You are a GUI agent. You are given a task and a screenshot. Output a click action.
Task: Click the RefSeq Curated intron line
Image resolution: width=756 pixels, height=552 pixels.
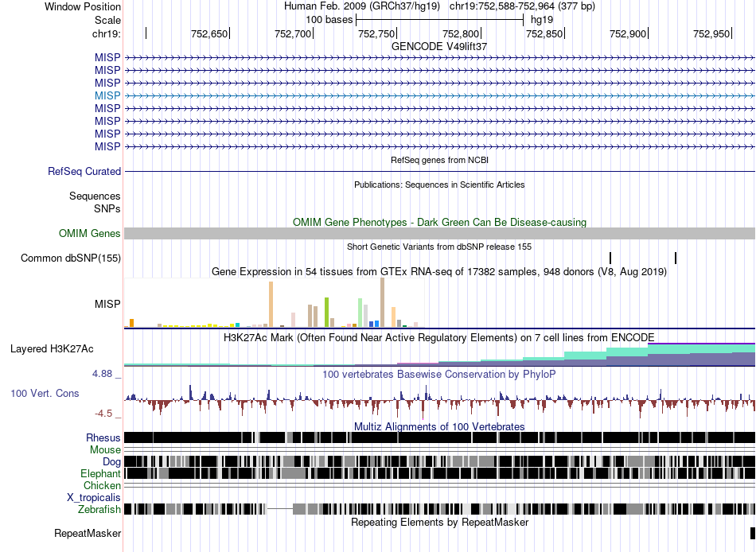tap(440, 171)
